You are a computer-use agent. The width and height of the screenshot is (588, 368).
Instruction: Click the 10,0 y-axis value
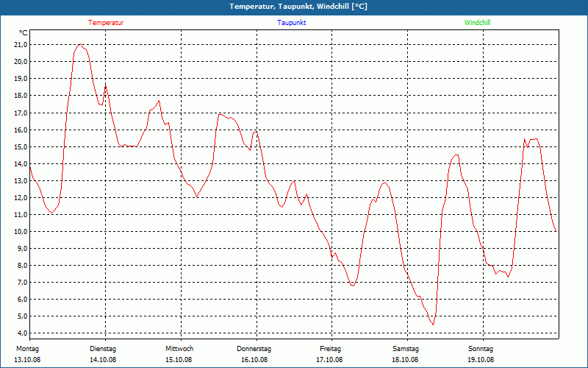21,231
